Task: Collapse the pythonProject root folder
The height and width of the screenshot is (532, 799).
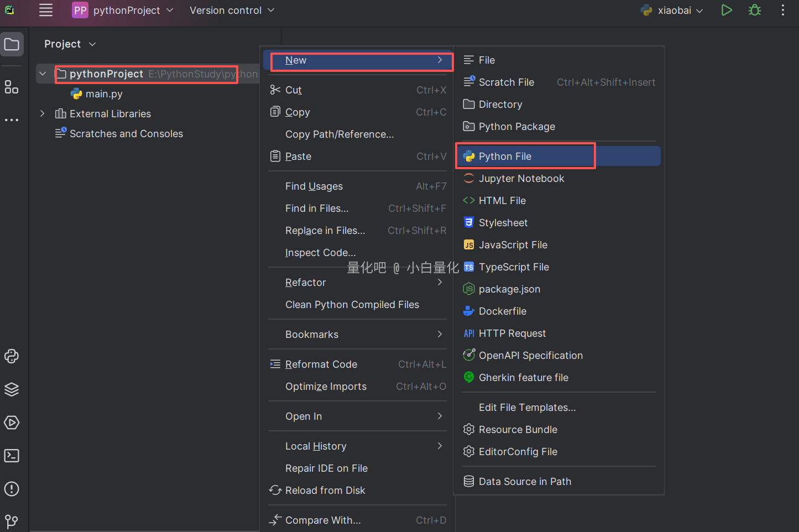Action: tap(43, 74)
